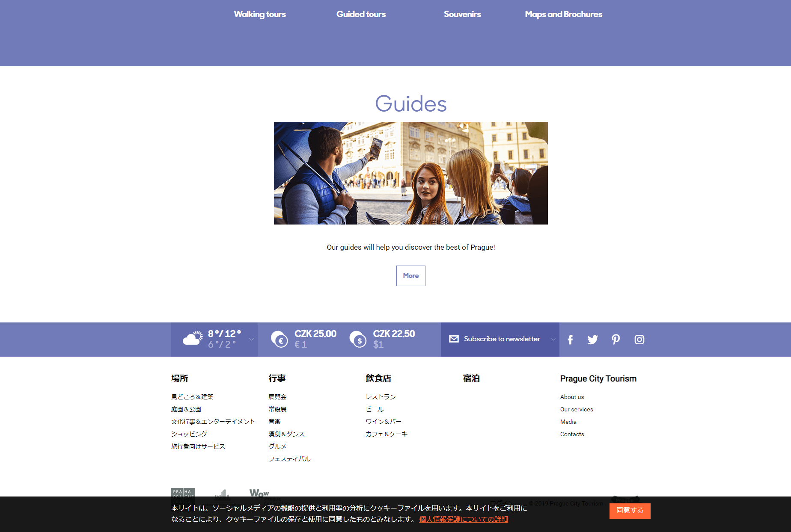Open the ワイン＆バー link
Screen dimensions: 791x532
coord(384,422)
